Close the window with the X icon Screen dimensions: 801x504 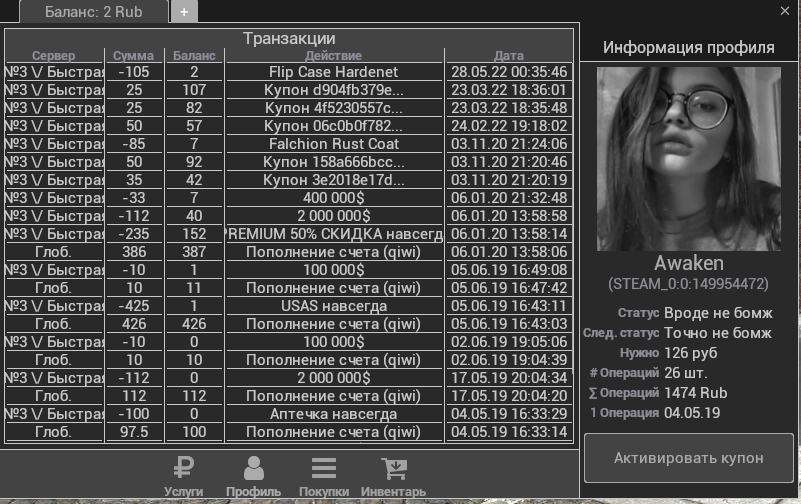pos(785,11)
